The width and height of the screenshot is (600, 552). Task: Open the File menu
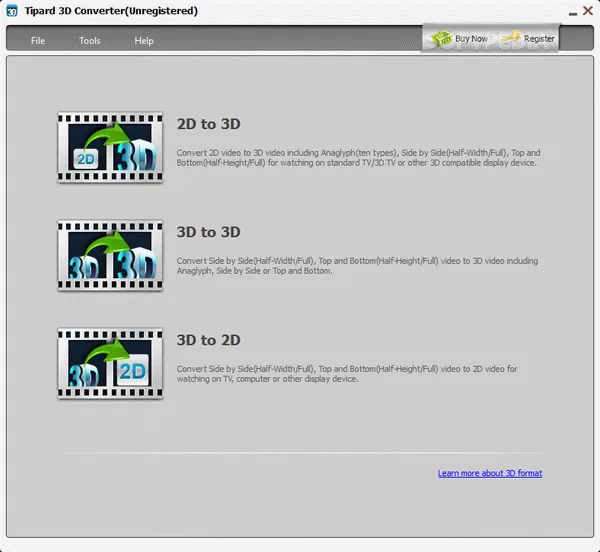pyautogui.click(x=38, y=41)
